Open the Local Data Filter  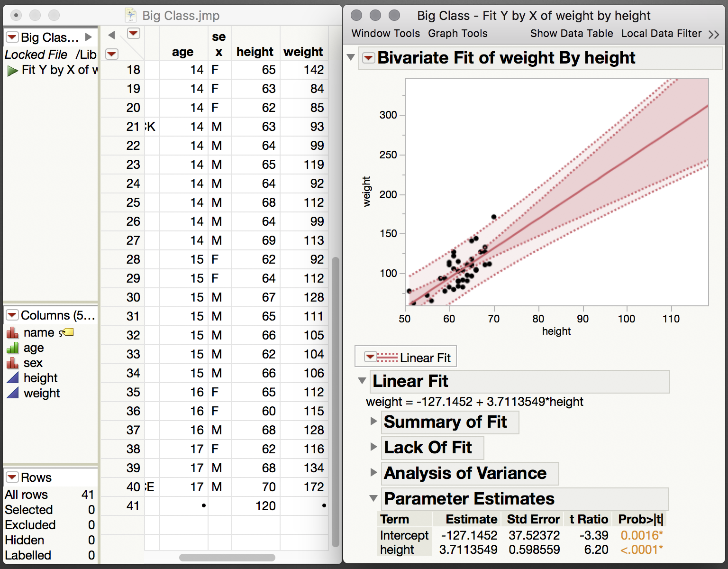(661, 33)
